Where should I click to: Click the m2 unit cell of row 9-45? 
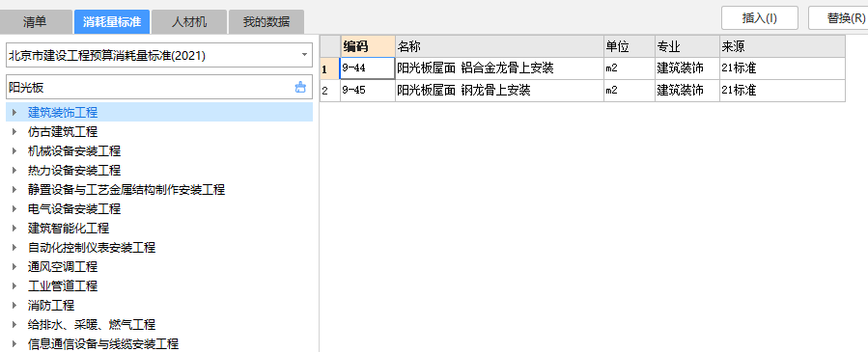point(630,91)
